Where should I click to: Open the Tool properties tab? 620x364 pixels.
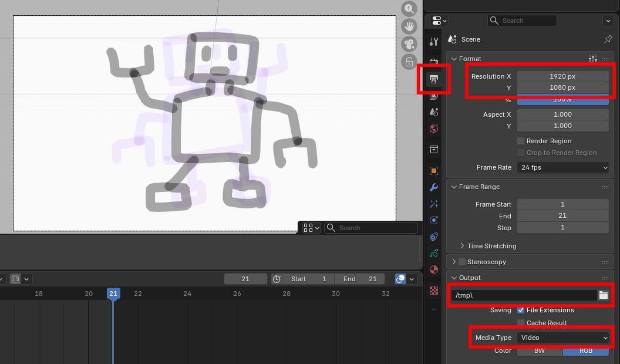click(434, 42)
